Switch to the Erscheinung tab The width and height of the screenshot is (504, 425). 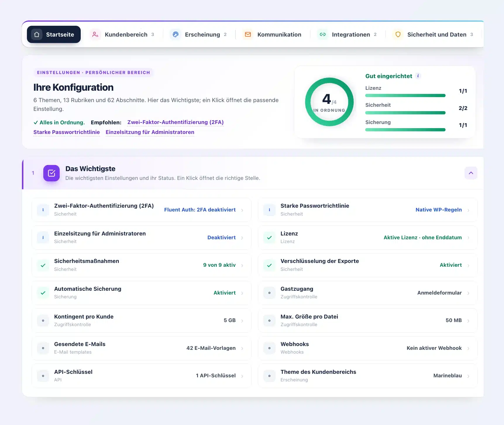click(x=199, y=35)
